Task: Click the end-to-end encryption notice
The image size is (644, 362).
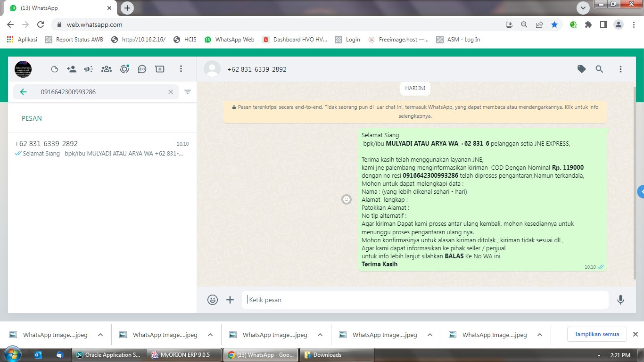Action: click(x=415, y=111)
